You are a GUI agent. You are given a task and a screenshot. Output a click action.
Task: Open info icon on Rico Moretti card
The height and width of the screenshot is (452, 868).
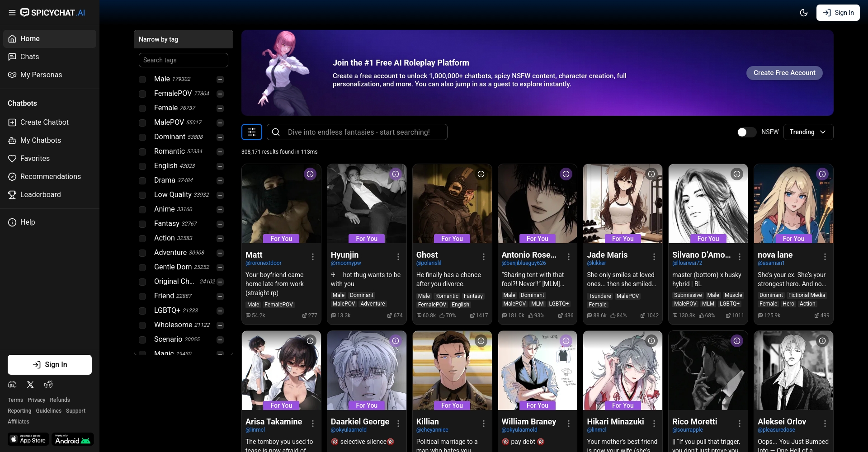tap(737, 341)
